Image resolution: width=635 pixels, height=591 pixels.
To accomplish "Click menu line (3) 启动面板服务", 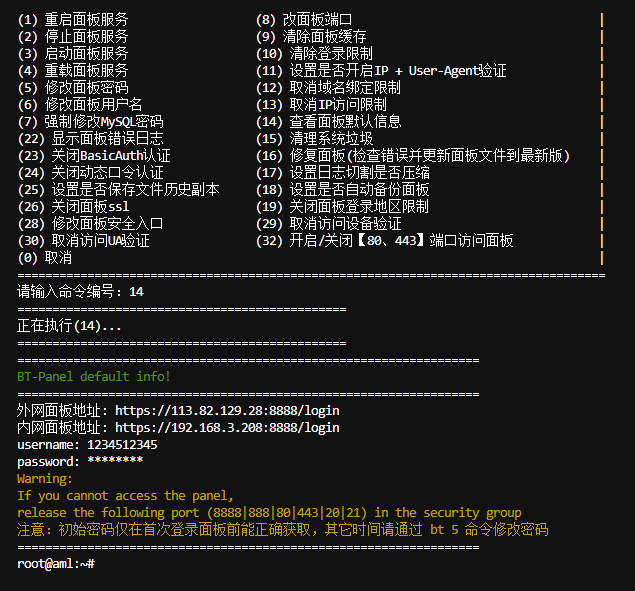I will point(73,53).
